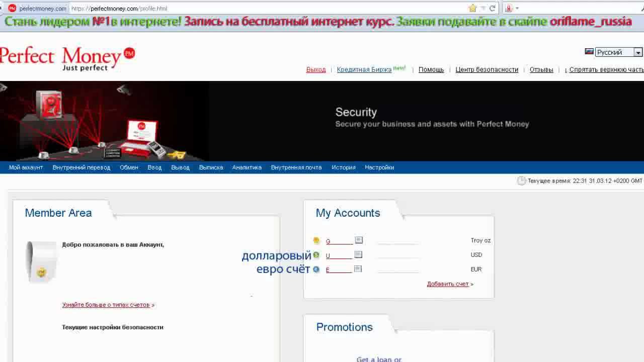Open the EUR E account link

[338, 270]
